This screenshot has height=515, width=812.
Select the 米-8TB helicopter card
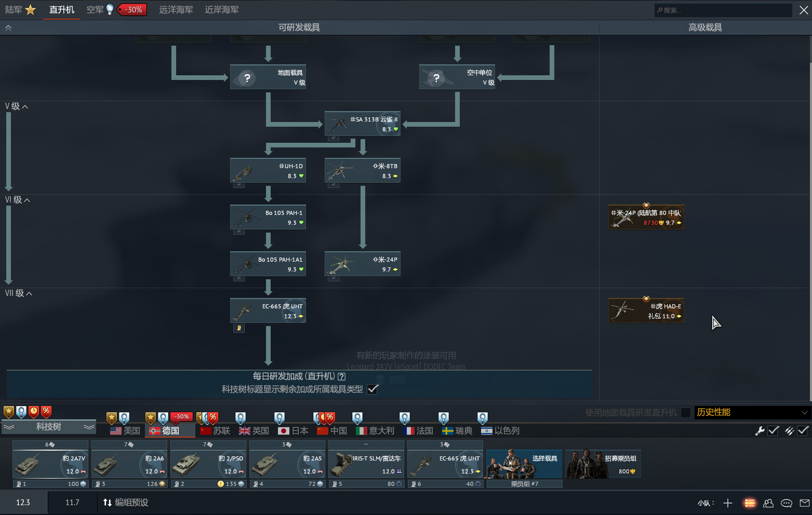(363, 170)
